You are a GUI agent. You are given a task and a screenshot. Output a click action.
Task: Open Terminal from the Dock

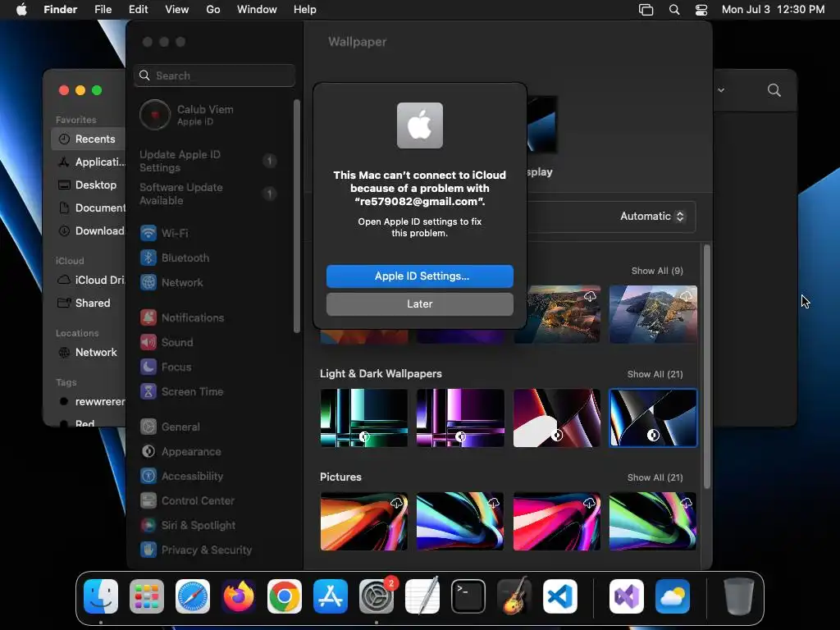(468, 596)
